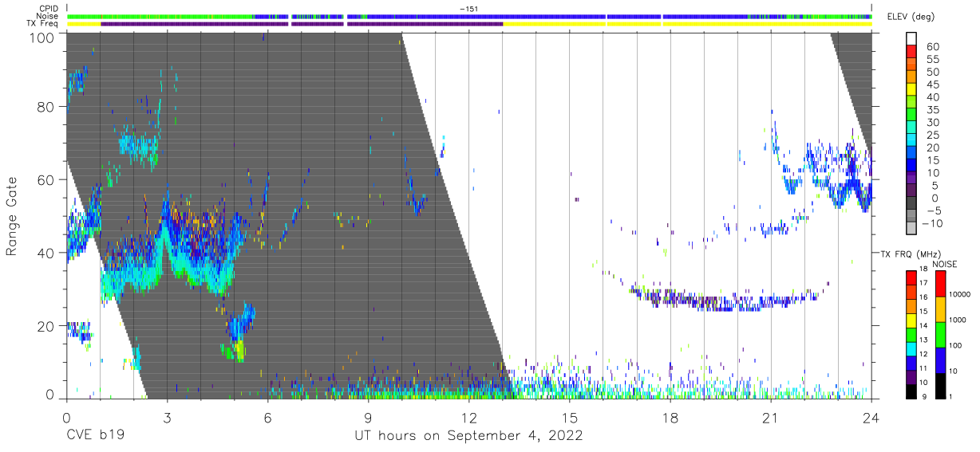980x452 pixels.
Task: Pick the green NOISE swatch between 1000 and 100
Action: (x=940, y=334)
